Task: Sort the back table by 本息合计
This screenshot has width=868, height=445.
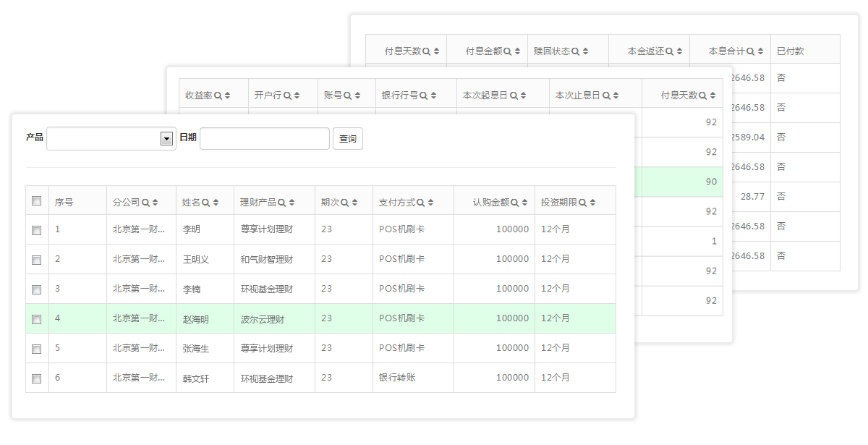Action: tap(760, 51)
